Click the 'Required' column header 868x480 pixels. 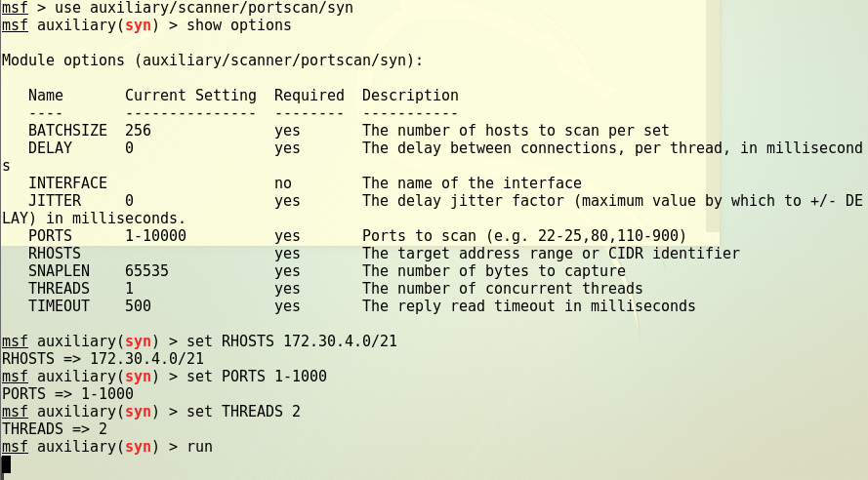tap(310, 95)
